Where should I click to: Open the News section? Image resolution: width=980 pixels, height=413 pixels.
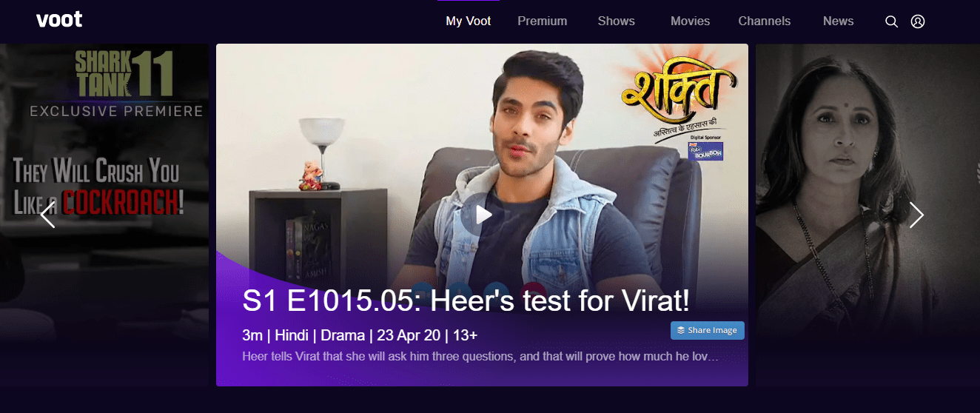click(839, 21)
